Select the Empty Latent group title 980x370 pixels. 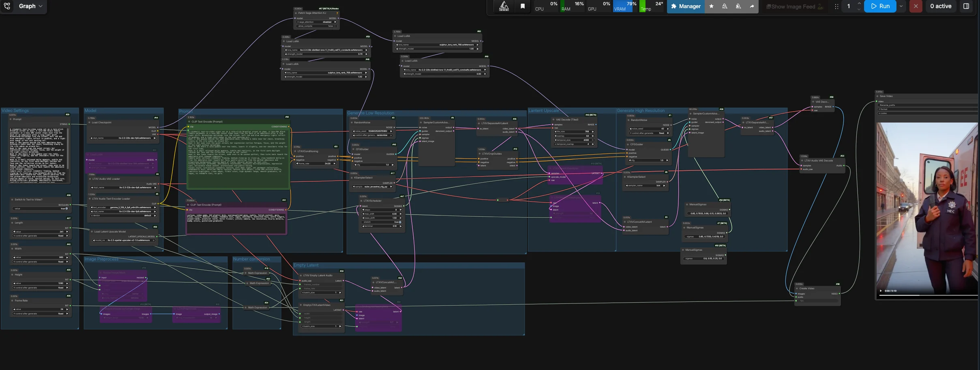tap(306, 265)
